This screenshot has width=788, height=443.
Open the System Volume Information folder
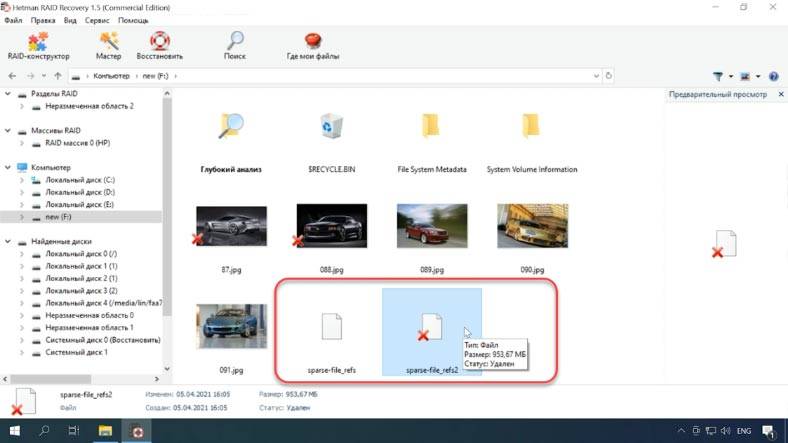[x=532, y=143]
